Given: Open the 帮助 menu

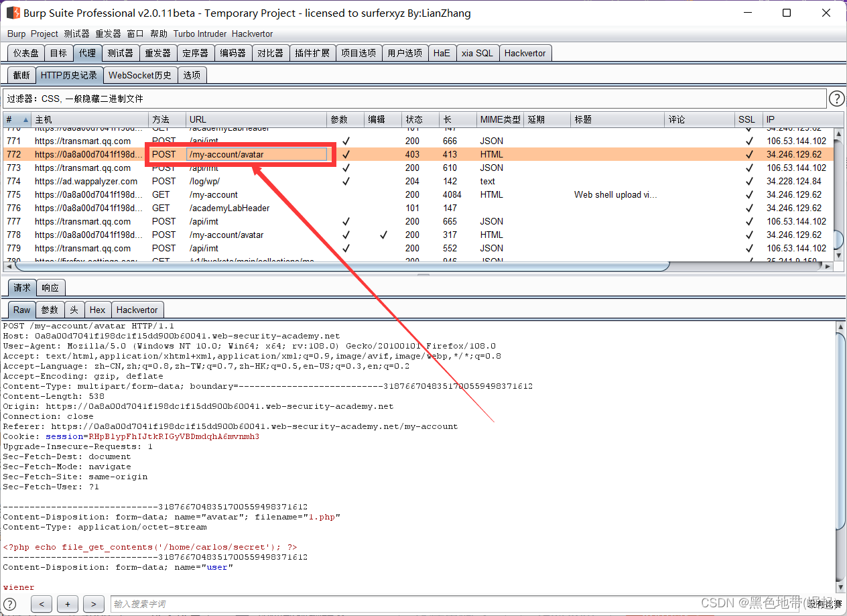Looking at the screenshot, I should point(159,34).
